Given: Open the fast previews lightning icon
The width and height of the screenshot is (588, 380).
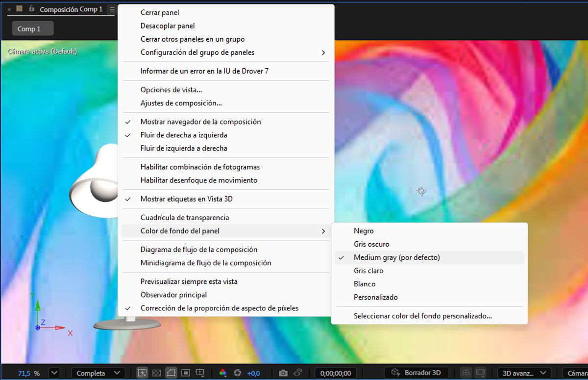Looking at the screenshot, I should (142, 373).
